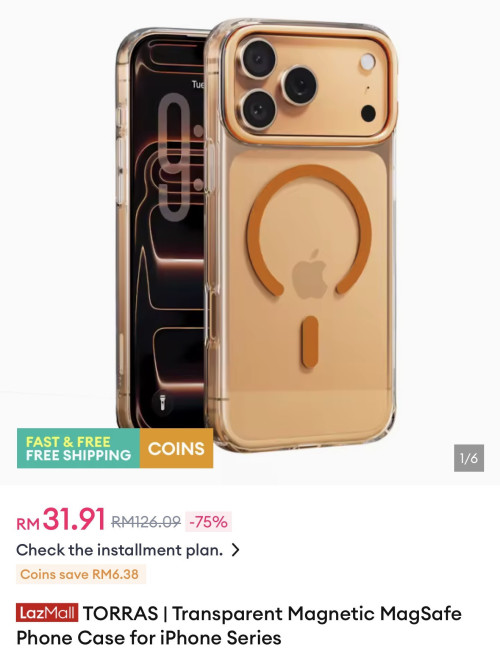Click the Apple logo on the case
This screenshot has height=658, width=500.
[x=310, y=275]
